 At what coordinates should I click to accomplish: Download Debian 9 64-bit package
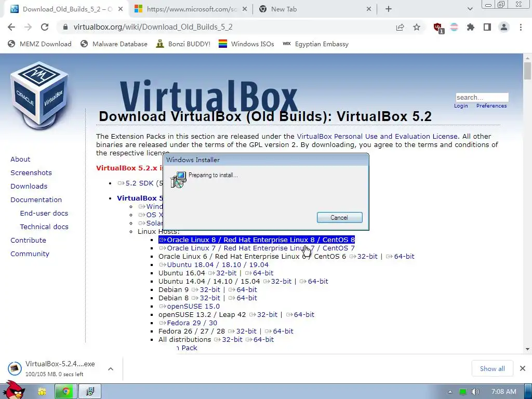[243, 290]
